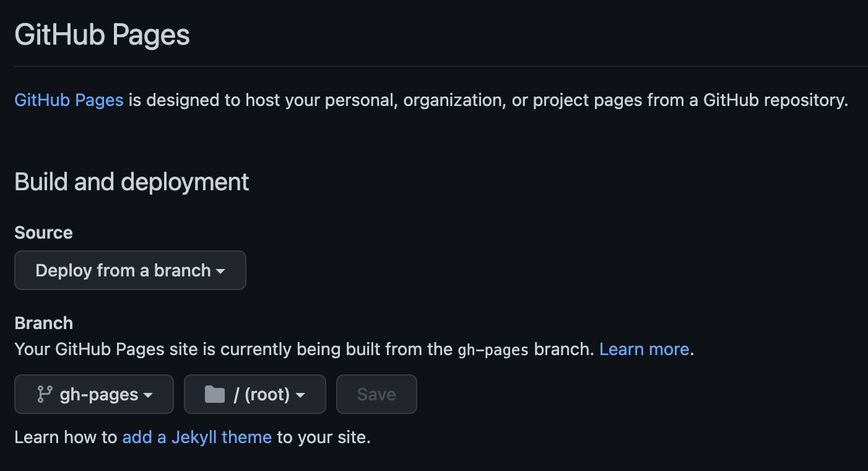
Task: Click the Source label
Action: point(43,233)
